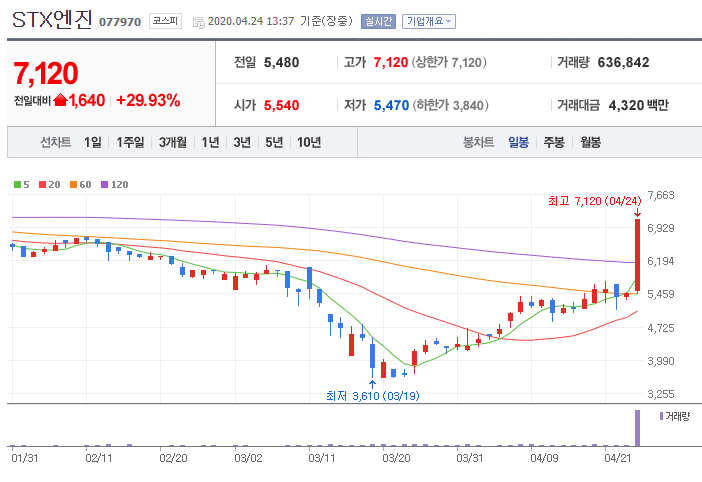Click the STX엔진 stock name title
702x482 pixels.
[52, 20]
